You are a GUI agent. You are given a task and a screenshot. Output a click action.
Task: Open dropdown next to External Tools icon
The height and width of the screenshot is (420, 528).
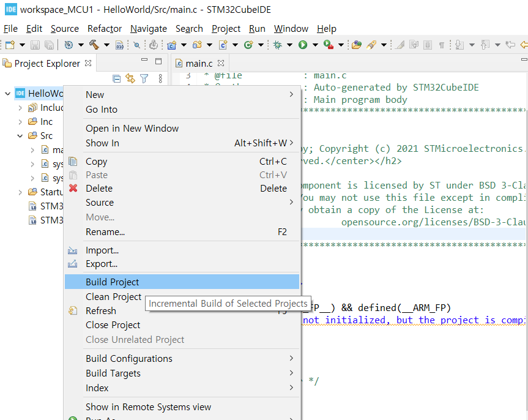point(341,45)
